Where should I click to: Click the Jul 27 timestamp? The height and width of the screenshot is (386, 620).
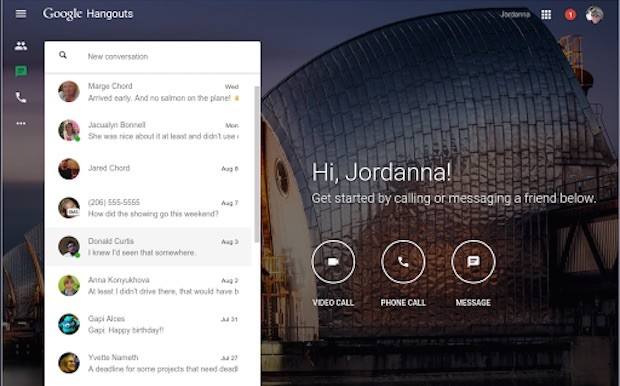tap(229, 358)
